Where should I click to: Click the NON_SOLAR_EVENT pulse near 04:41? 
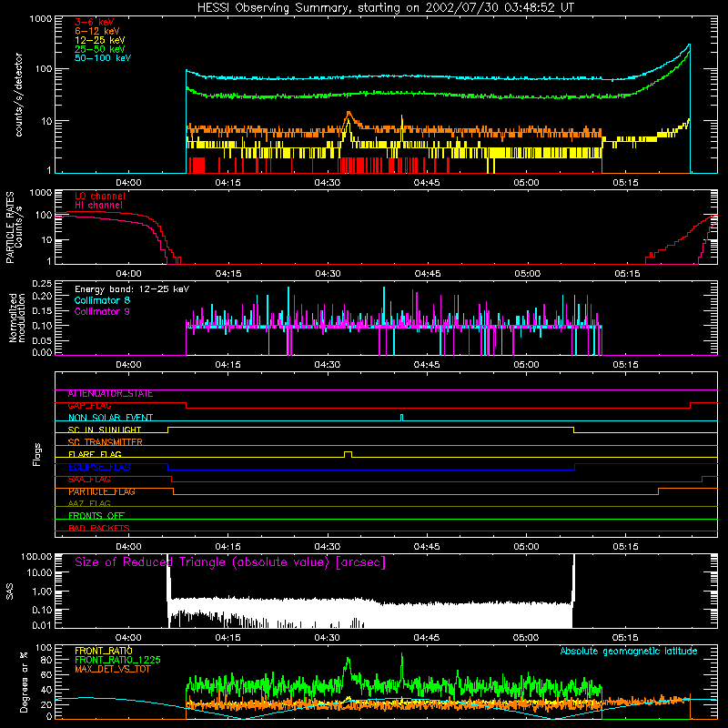401,418
